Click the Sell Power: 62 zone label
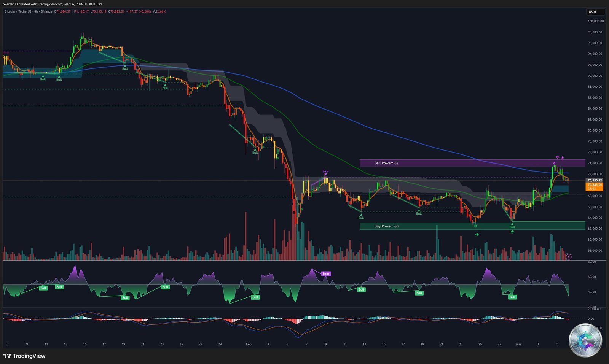Image resolution: width=609 pixels, height=364 pixels. [x=386, y=163]
